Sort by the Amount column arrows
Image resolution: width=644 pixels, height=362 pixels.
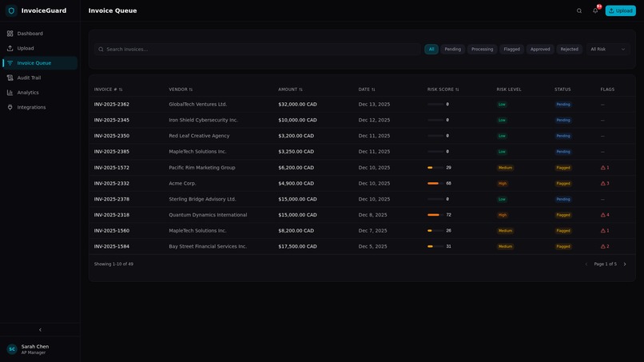click(300, 90)
